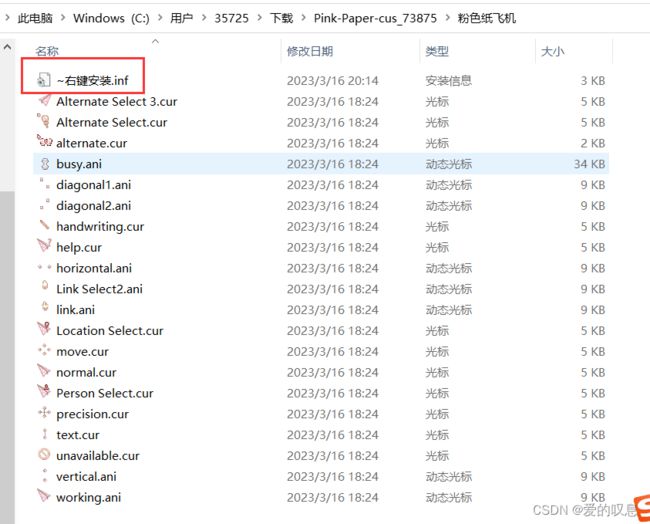This screenshot has width=650, height=524.
Task: Click the unavailable.cur prohibited icon
Action: click(x=44, y=454)
